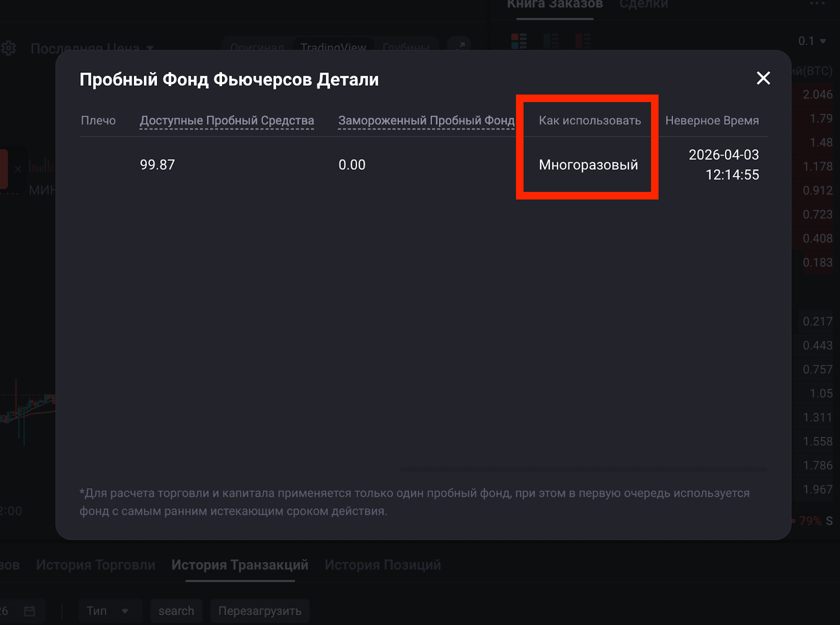Screen dimensions: 840x625
Task: Open the История Транзакций tab
Action: point(240,565)
